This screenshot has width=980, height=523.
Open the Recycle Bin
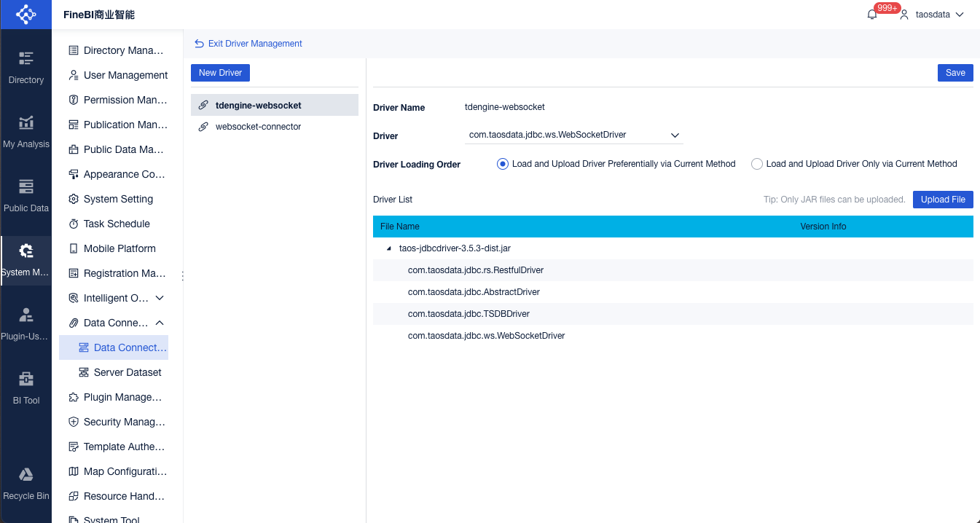click(x=26, y=484)
